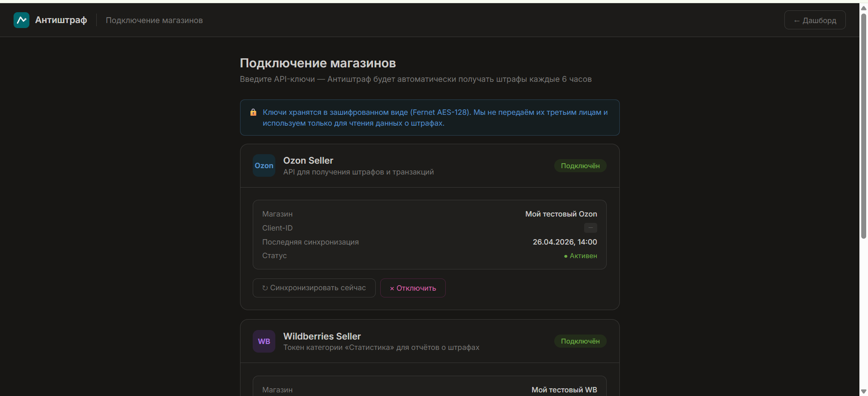Click the page vertical scrollbar thumb
Screen dimensions: 868x396
(x=863, y=126)
